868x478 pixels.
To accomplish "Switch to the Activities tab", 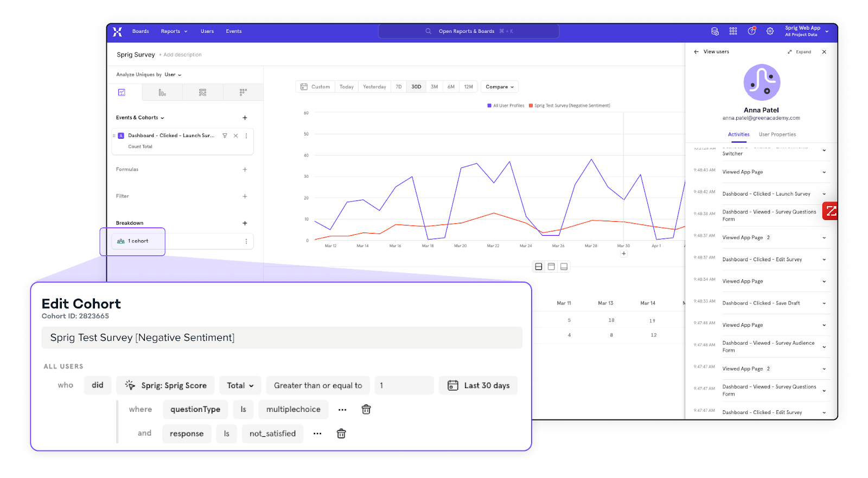I will [739, 134].
